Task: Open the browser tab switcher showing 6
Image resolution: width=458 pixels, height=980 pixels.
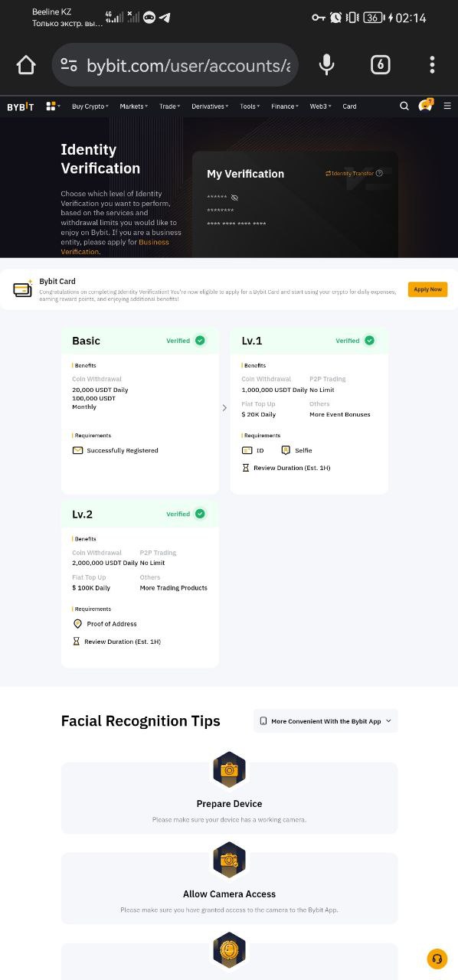Action: click(381, 65)
